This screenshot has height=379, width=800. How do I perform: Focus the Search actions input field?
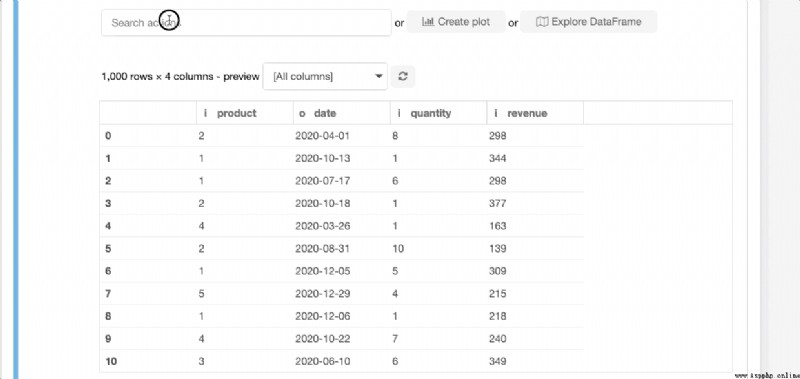[246, 22]
